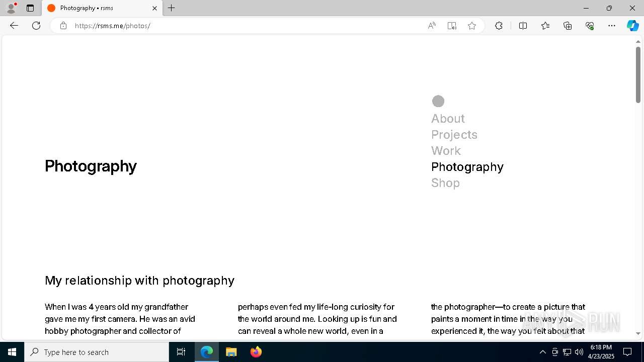Image resolution: width=644 pixels, height=362 pixels.
Task: Visit the Shop page
Action: pos(445,183)
